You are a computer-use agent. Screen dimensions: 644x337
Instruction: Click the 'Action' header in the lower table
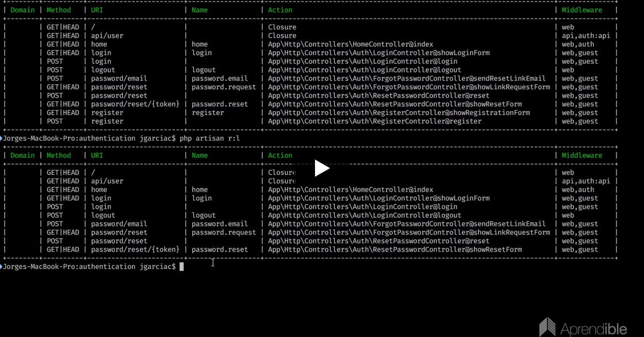coord(280,155)
